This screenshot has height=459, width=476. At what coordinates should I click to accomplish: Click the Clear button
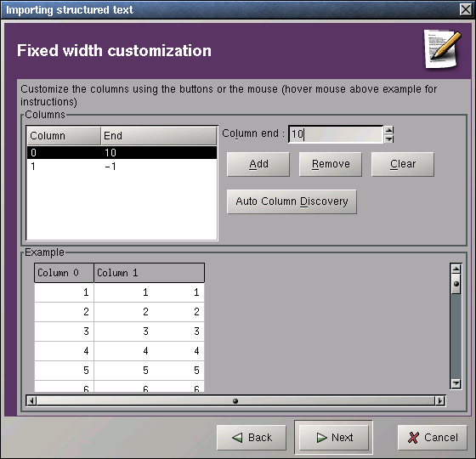coord(403,164)
